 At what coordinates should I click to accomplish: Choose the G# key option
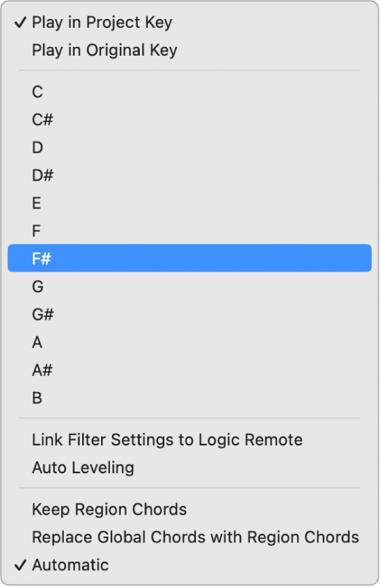(189, 314)
